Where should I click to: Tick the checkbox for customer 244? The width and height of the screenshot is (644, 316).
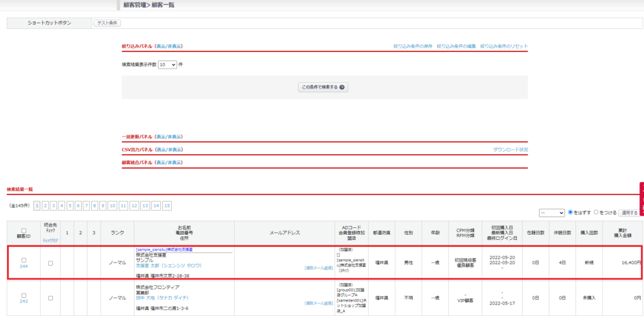pyautogui.click(x=24, y=260)
